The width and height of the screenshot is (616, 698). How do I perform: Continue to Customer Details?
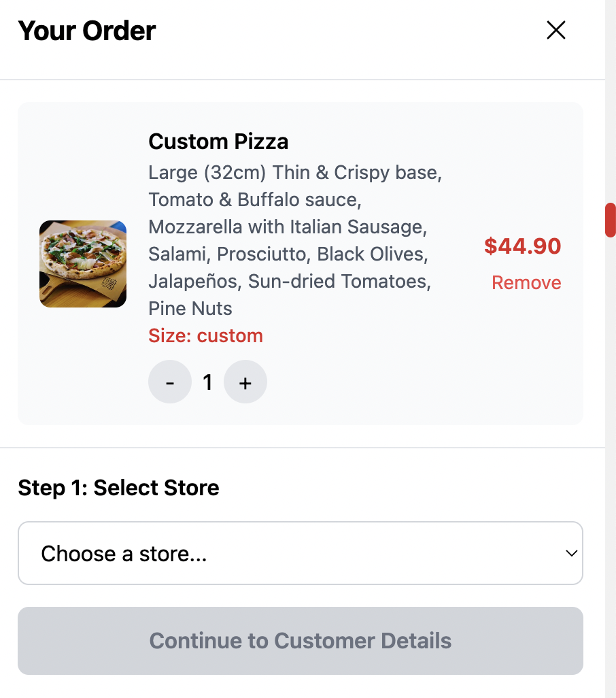pyautogui.click(x=301, y=641)
